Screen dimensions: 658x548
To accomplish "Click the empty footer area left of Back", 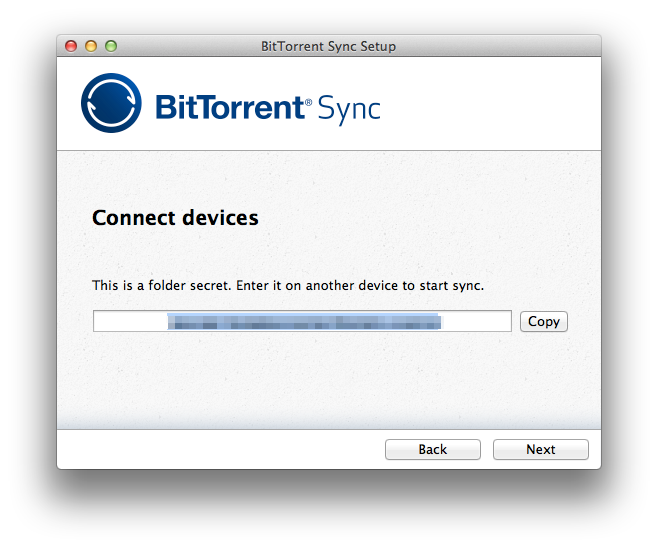I will 220,449.
